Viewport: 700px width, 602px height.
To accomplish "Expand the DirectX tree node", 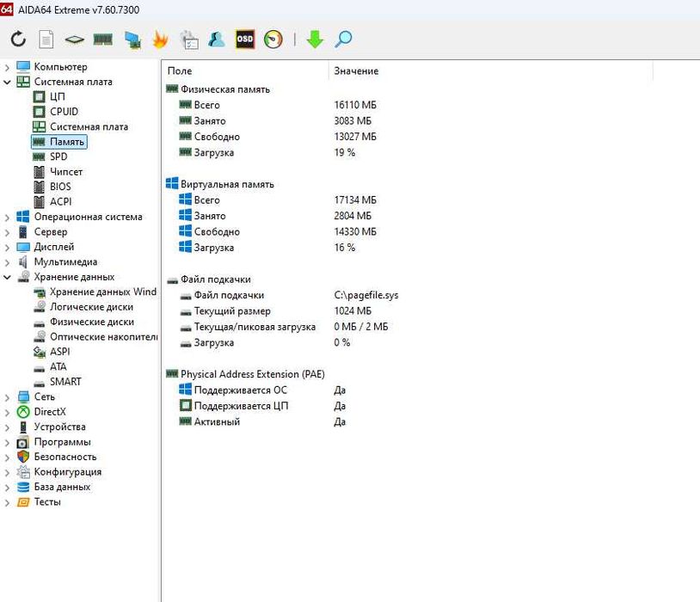I will pyautogui.click(x=7, y=412).
